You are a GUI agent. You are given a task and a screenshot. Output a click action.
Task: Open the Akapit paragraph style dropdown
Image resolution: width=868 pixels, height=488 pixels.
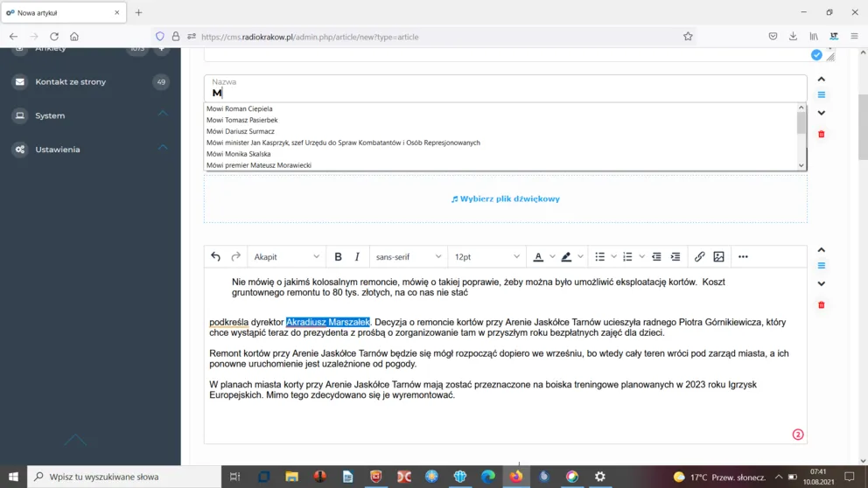pyautogui.click(x=287, y=257)
